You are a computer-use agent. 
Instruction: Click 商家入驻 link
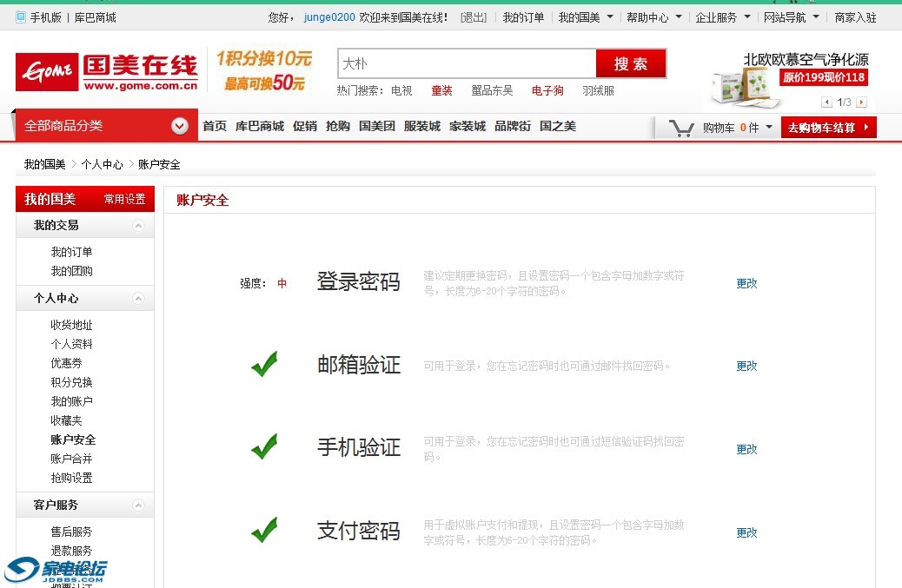855,18
